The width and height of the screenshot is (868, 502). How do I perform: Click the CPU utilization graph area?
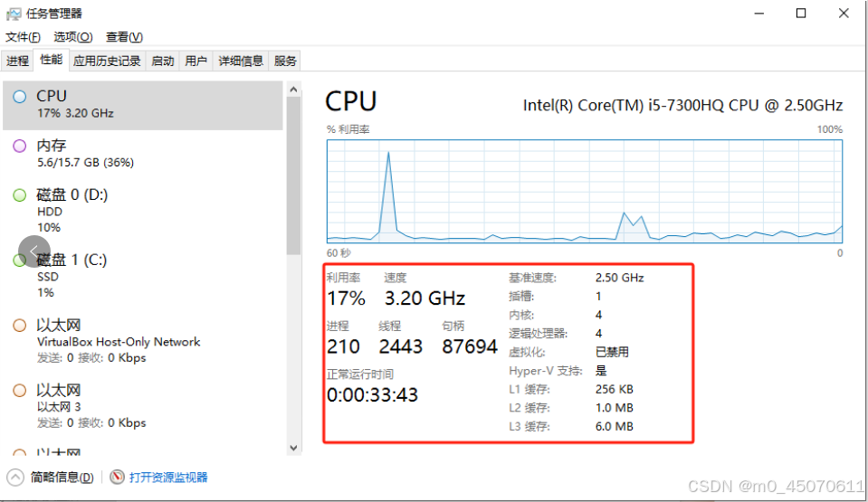click(x=585, y=191)
